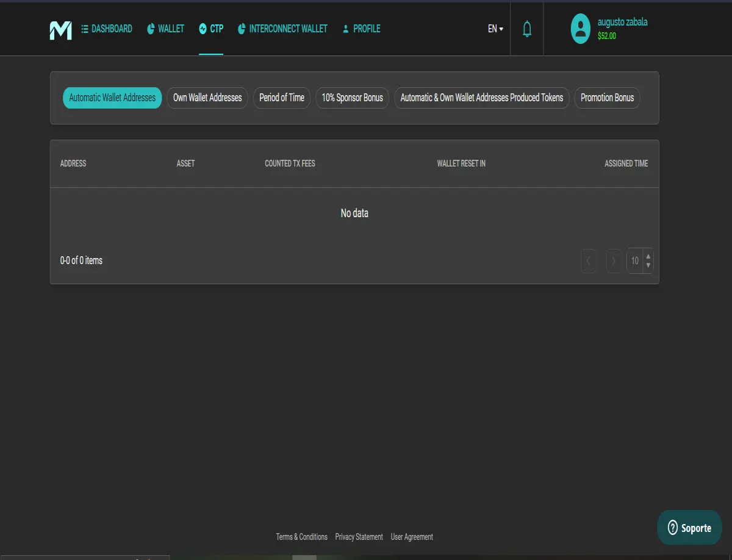Open the Period of Time tab
The image size is (732, 560).
click(282, 98)
